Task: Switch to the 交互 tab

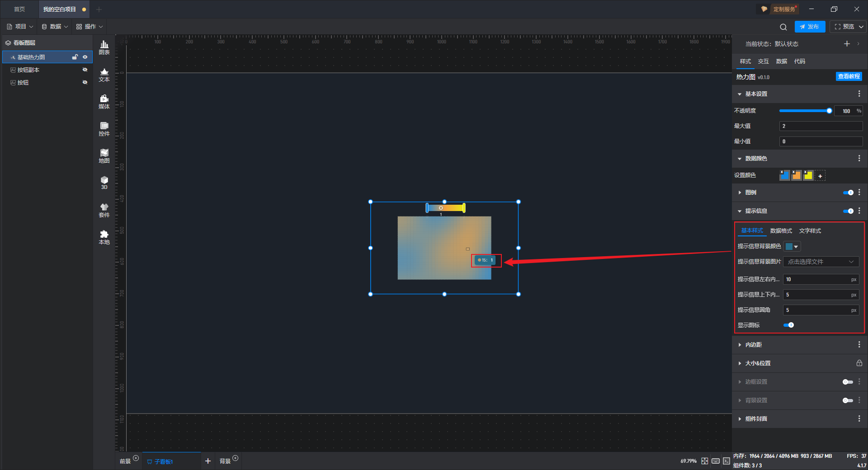Action: click(763, 61)
